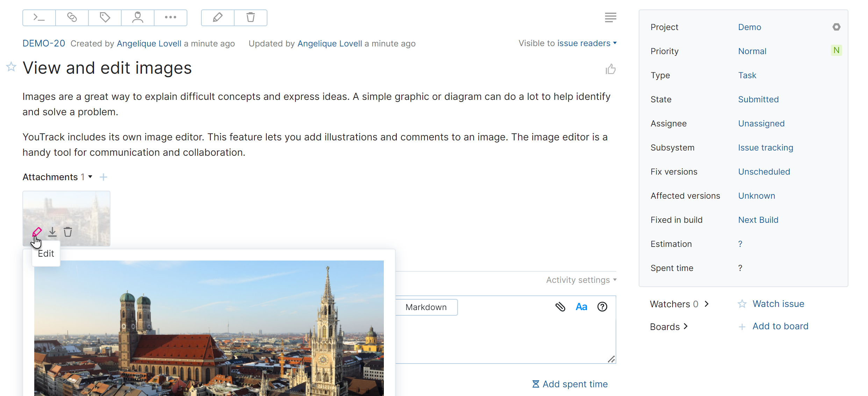868x396 pixels.
Task: Open the more options ellipsis icon
Action: pyautogui.click(x=170, y=17)
